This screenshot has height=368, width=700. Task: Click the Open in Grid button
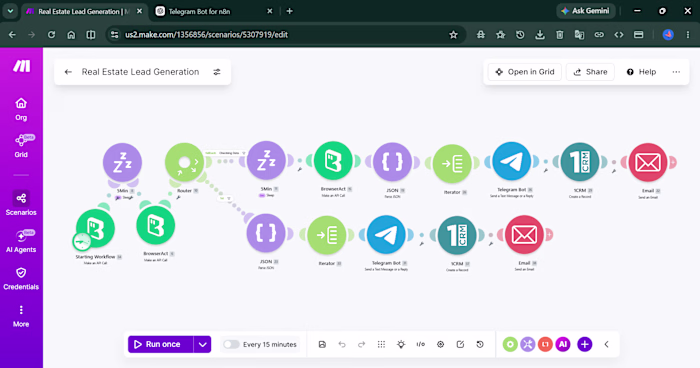525,72
